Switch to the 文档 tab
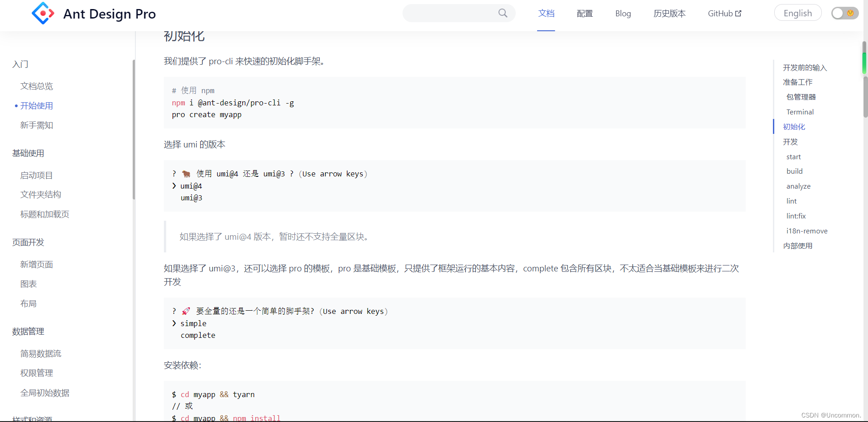Screen dimensions: 868x422 tap(546, 13)
